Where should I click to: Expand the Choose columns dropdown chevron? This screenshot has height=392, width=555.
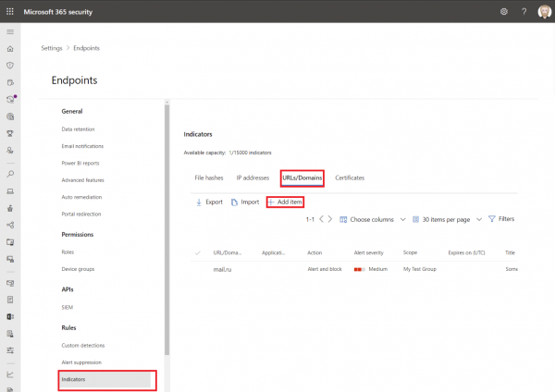coord(402,219)
